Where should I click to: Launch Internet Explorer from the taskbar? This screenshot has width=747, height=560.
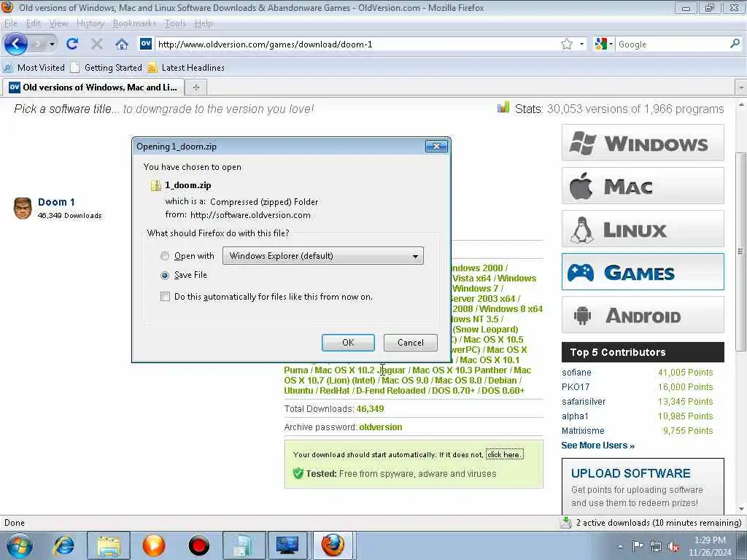[x=64, y=545]
